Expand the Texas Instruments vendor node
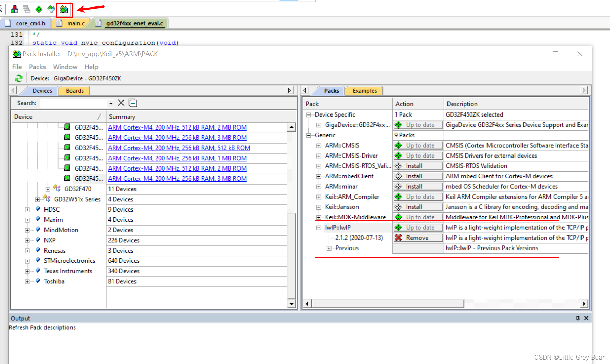Image resolution: width=610 pixels, height=364 pixels. [27, 271]
